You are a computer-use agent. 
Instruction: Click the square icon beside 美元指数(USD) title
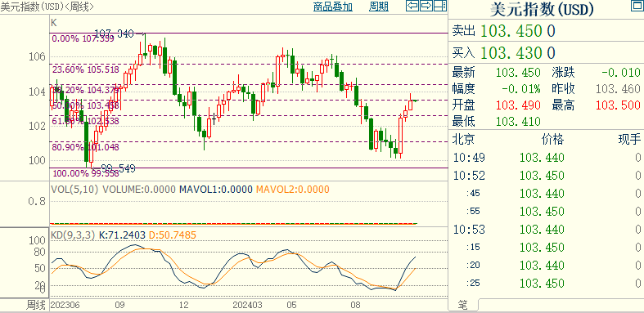(x=636, y=6)
